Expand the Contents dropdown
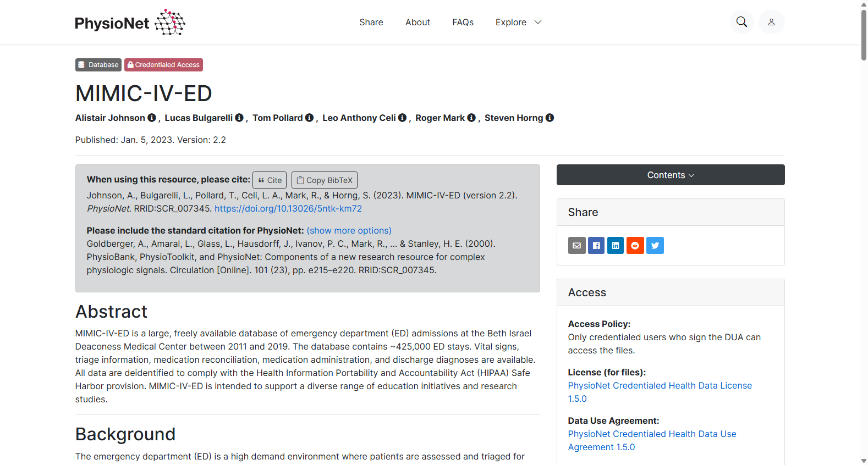Image resolution: width=868 pixels, height=465 pixels. click(x=671, y=175)
